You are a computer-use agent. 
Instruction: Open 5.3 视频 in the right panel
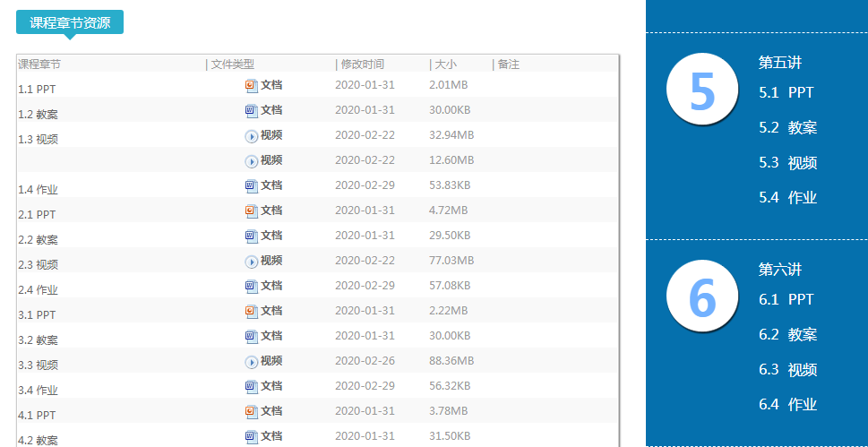pyautogui.click(x=787, y=163)
